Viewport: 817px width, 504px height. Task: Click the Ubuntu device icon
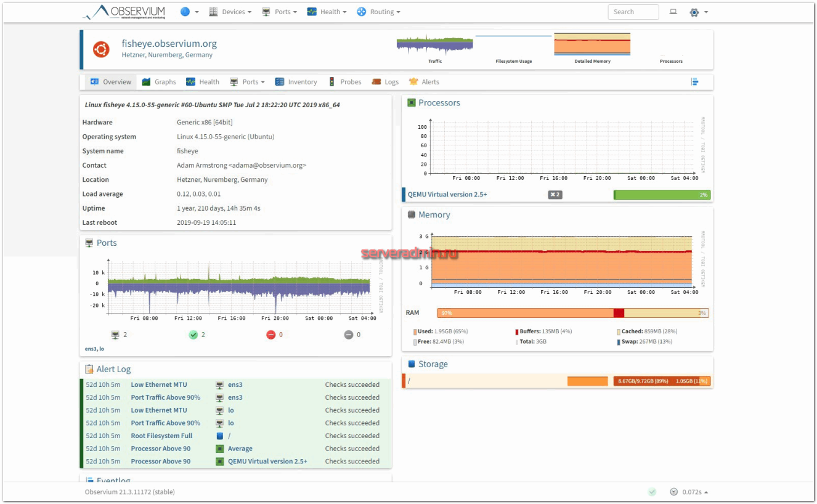[101, 49]
